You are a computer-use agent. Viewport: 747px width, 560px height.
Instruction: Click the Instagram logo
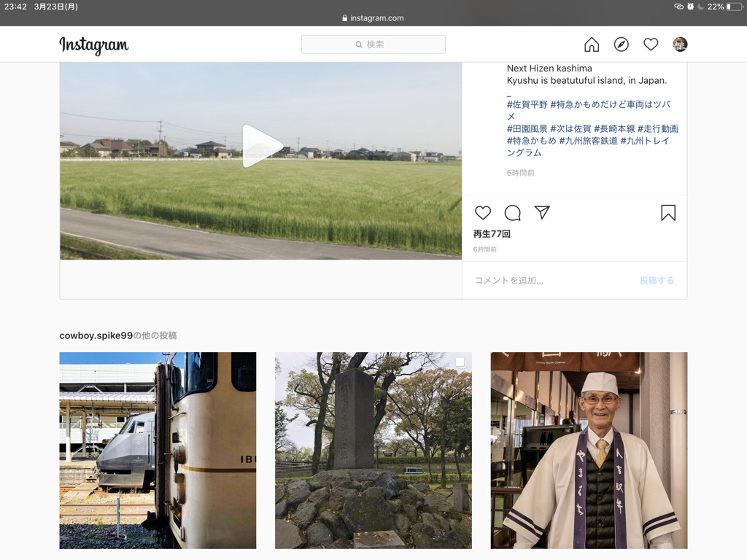(93, 45)
